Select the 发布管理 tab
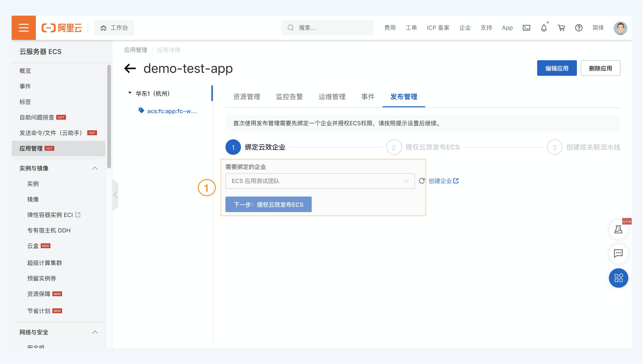Screen dimensions: 643x364 pyautogui.click(x=404, y=97)
